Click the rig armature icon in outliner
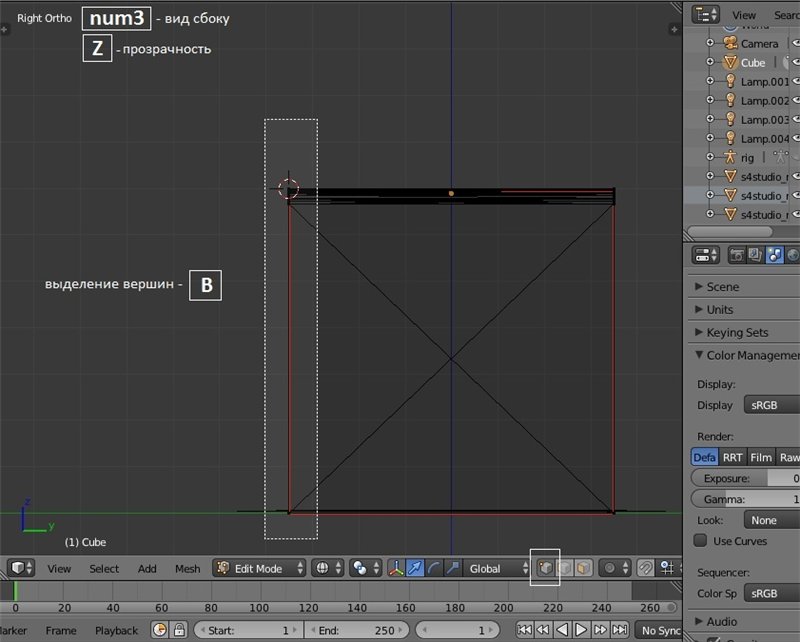800x642 pixels. 730,158
